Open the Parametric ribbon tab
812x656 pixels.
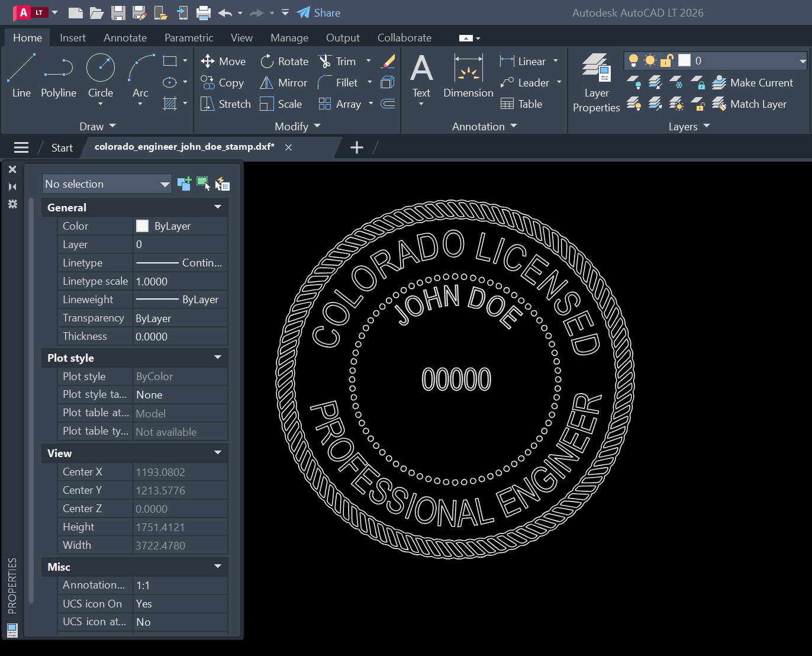(189, 38)
